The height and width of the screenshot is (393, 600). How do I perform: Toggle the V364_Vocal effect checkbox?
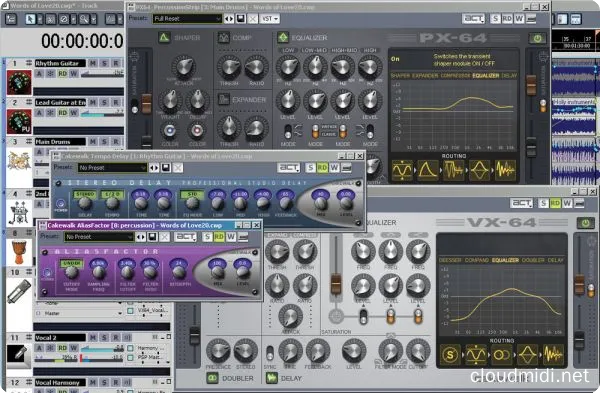pos(130,310)
